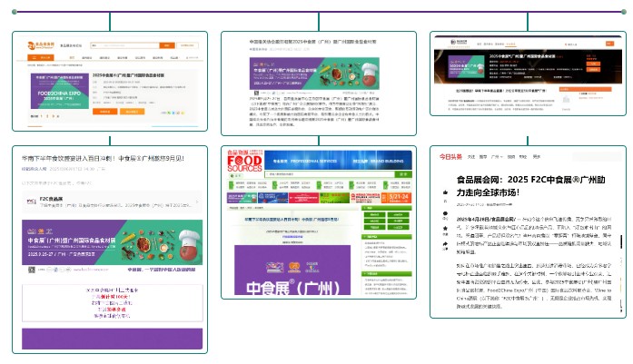Click the blue article title on Food Sources page
This screenshot has height=364, width=633.
(292, 220)
